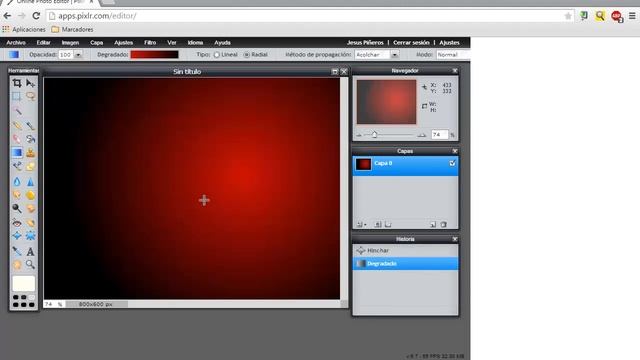The width and height of the screenshot is (640, 360).
Task: Select the Pinch tool
Action: click(x=31, y=236)
